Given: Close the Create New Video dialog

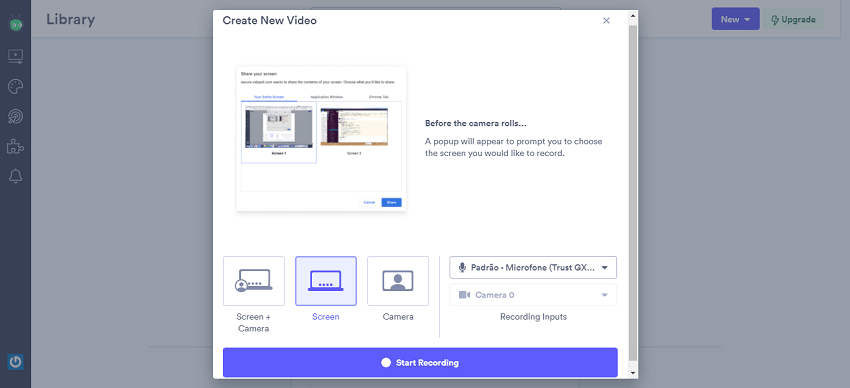Looking at the screenshot, I should tap(607, 21).
